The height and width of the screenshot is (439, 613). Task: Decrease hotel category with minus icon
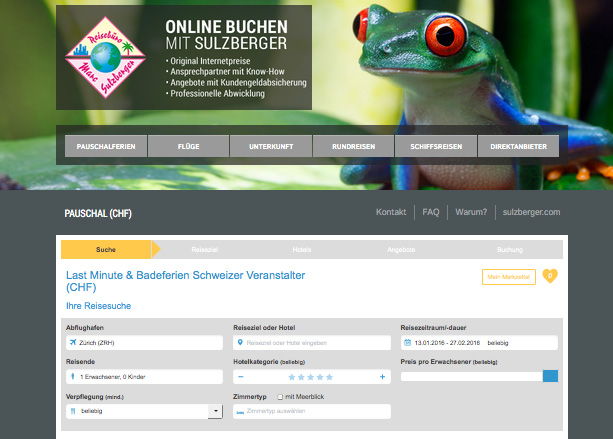240,377
